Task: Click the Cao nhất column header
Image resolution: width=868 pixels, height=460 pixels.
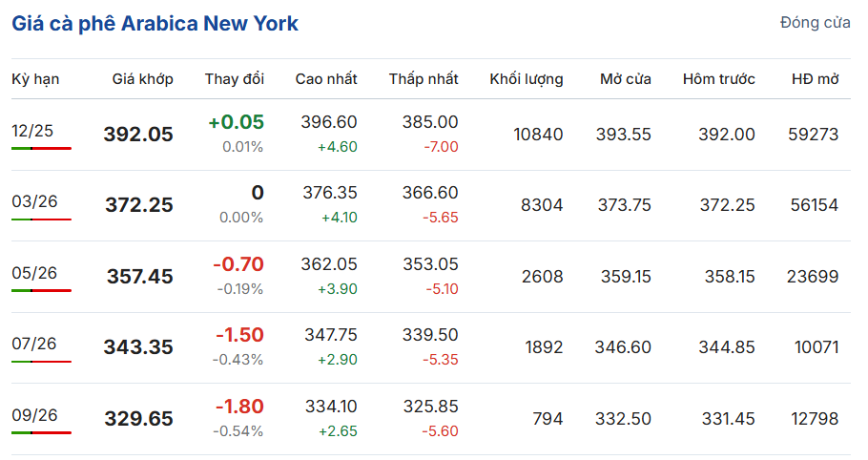Action: 326,79
